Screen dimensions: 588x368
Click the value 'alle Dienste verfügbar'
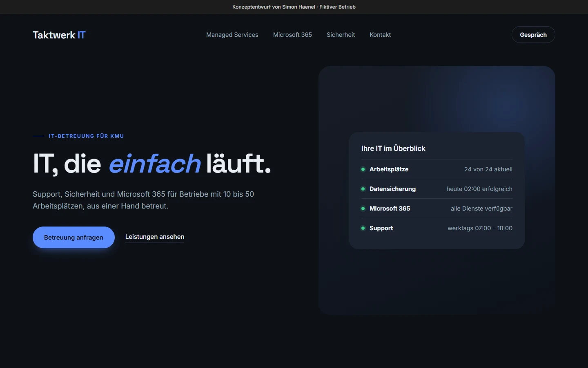point(481,209)
